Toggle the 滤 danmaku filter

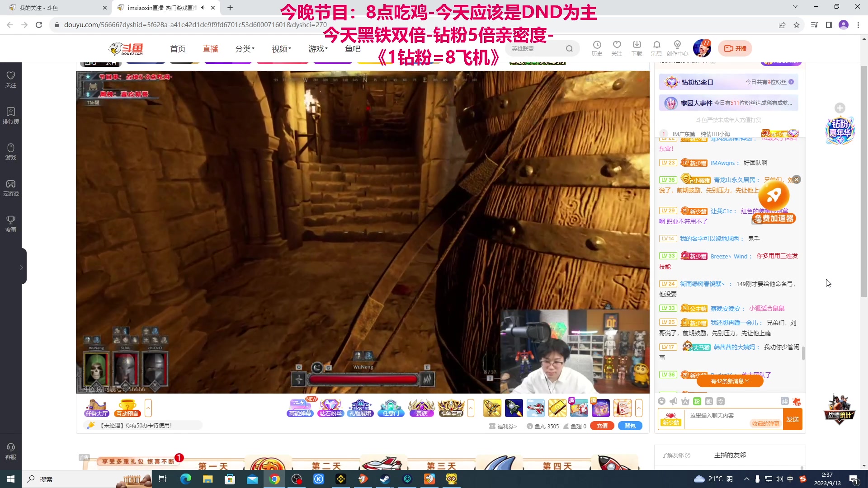click(785, 401)
